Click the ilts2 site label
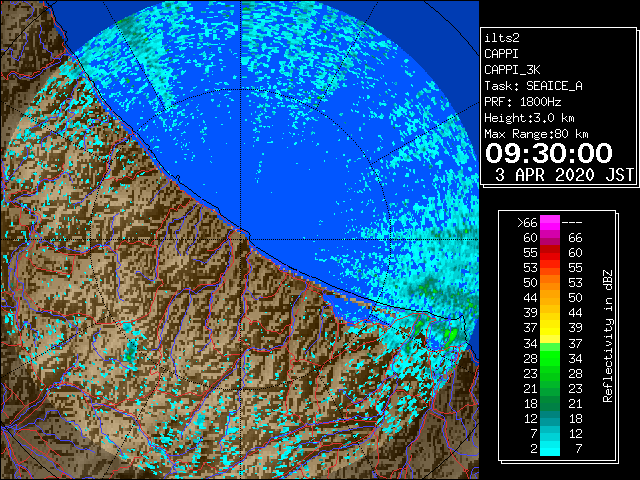 point(502,38)
